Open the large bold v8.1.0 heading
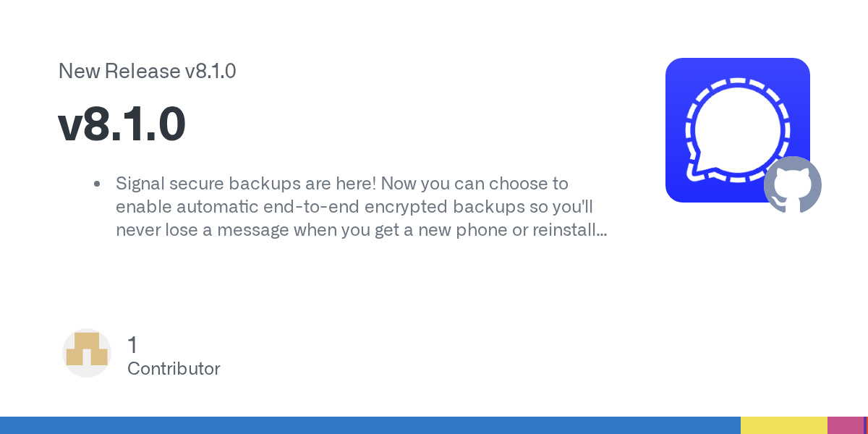The image size is (868, 434). pos(122,124)
